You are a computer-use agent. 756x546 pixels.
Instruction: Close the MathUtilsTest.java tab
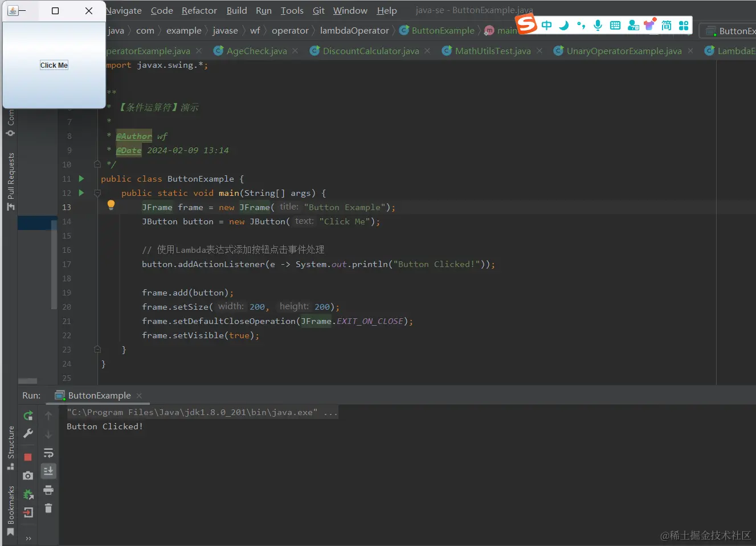540,51
